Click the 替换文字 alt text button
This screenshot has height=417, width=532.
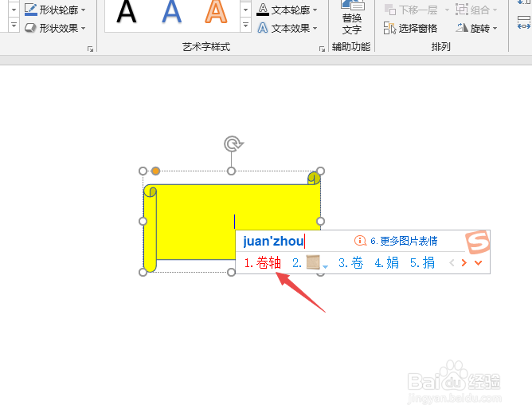point(352,18)
